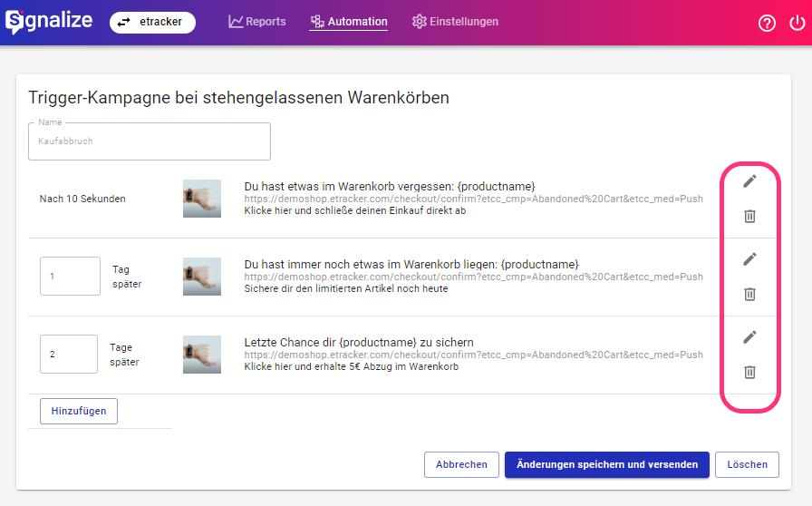The image size is (812, 506).
Task: Click title 'Du hast immer noch etwas im Warenkorb'
Action: tap(411, 265)
